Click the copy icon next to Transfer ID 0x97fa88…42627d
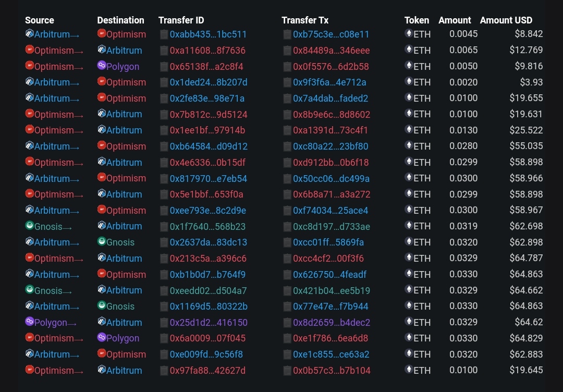The image size is (563, 392). pos(164,371)
